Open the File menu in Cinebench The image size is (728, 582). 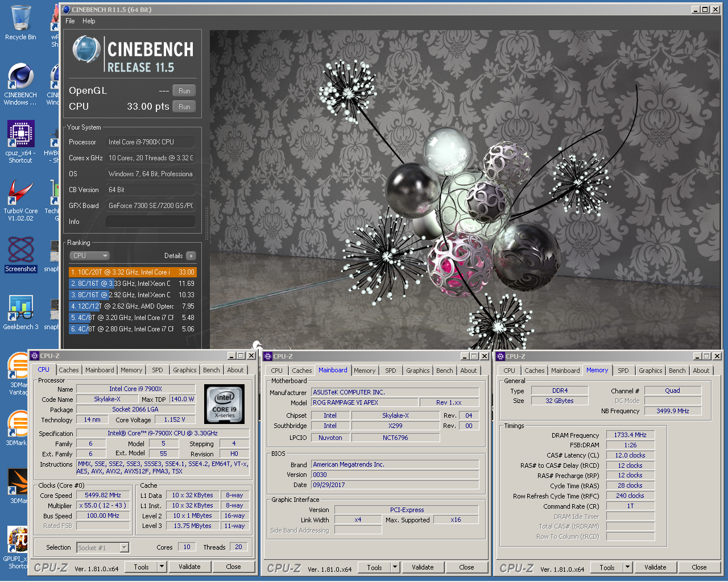pos(70,21)
